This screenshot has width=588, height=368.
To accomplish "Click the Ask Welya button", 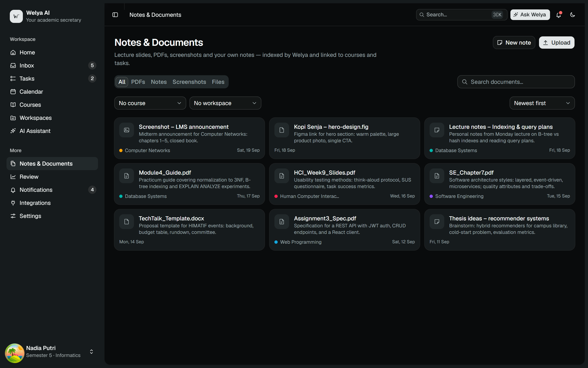I will (530, 15).
